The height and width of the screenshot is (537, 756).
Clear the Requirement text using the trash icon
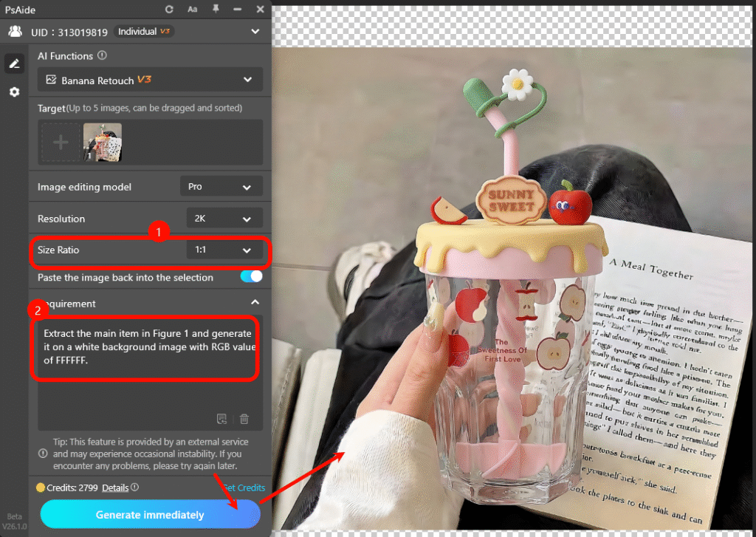click(x=245, y=418)
